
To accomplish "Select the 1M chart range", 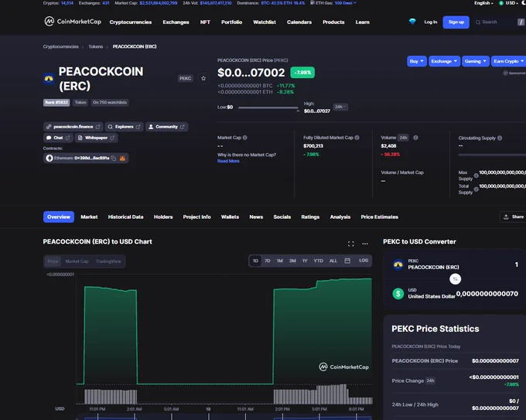I will (280, 261).
